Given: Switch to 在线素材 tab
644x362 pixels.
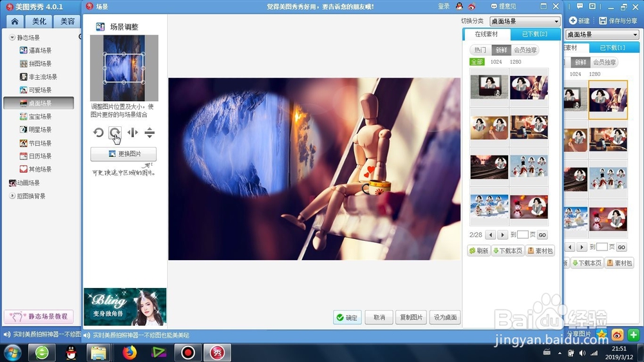Looking at the screenshot, I should [x=486, y=34].
